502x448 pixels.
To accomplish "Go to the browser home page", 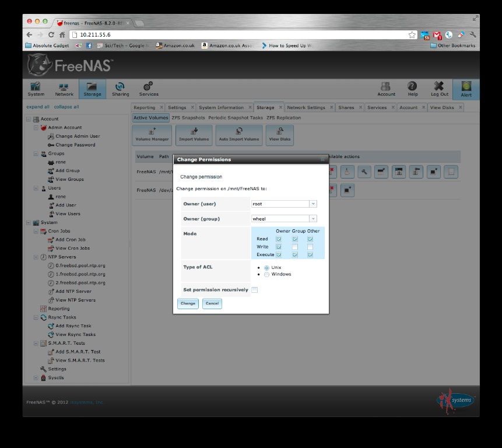I will (62, 34).
